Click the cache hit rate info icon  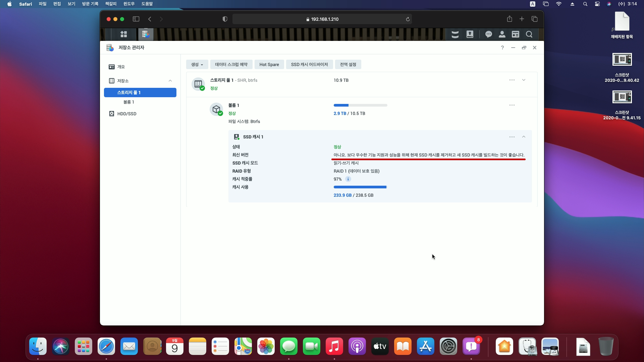click(348, 179)
